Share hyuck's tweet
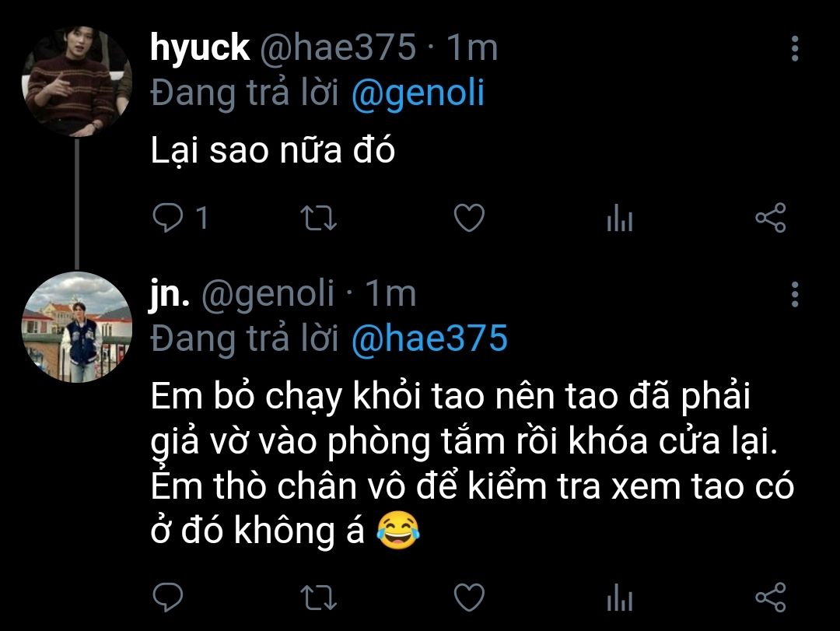The height and width of the screenshot is (631, 840). coord(771,219)
